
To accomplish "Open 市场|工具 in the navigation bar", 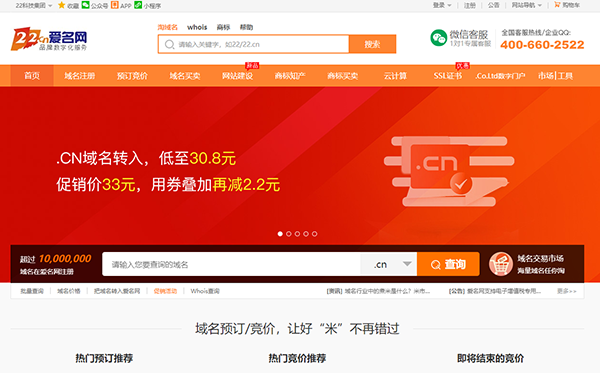I will tap(555, 76).
